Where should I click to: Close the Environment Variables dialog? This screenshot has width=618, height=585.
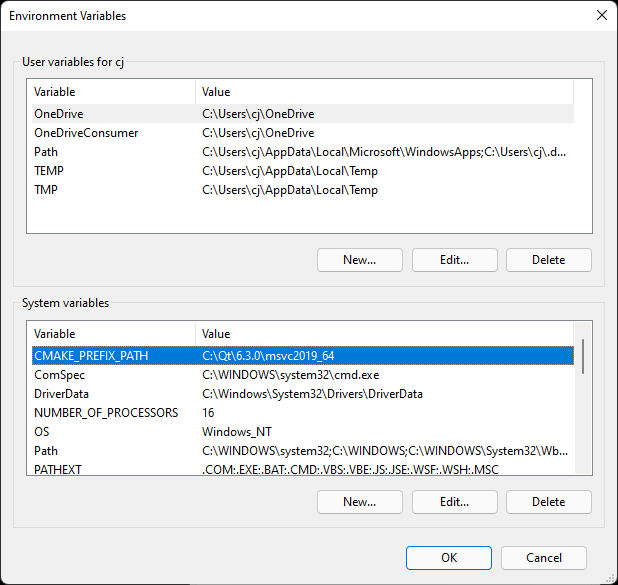601,15
